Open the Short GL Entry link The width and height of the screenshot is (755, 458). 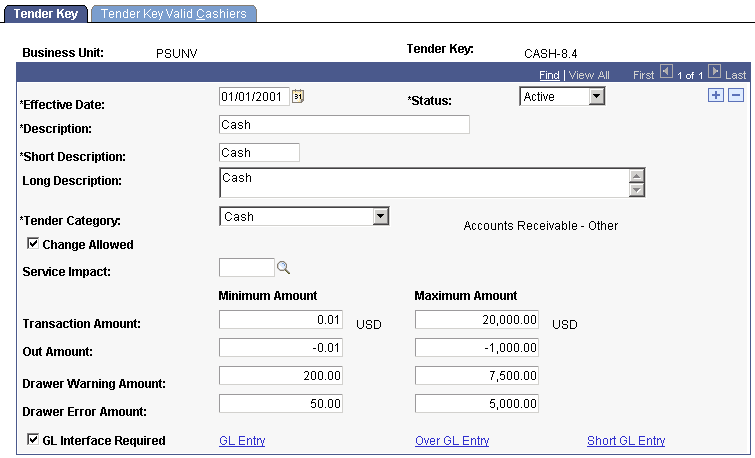point(626,441)
